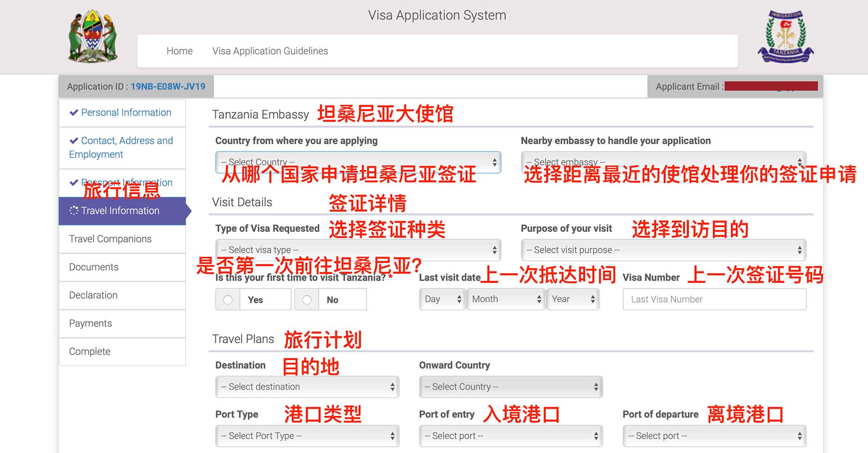The image size is (868, 453).
Task: Click the Travel Information spinner icon
Action: tap(74, 211)
